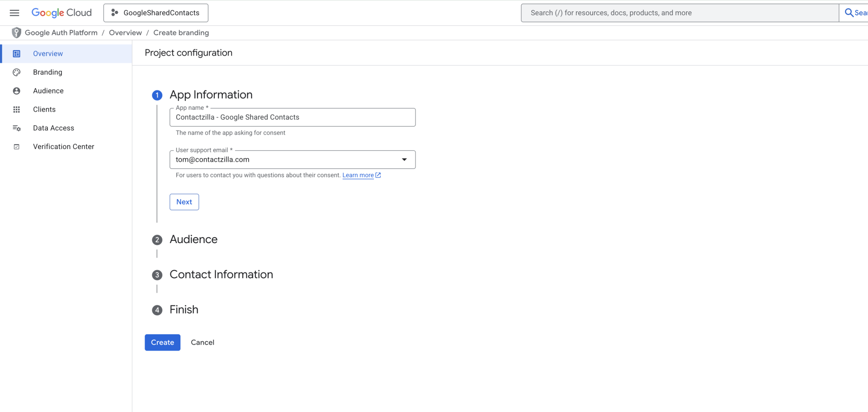Expand step 3 Contact Information section
The width and height of the screenshot is (868, 412).
221,275
